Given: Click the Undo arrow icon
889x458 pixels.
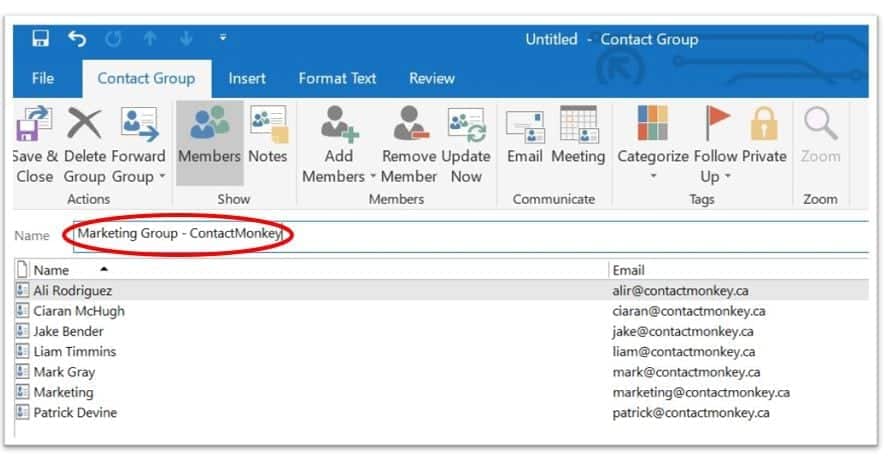Looking at the screenshot, I should tap(77, 39).
